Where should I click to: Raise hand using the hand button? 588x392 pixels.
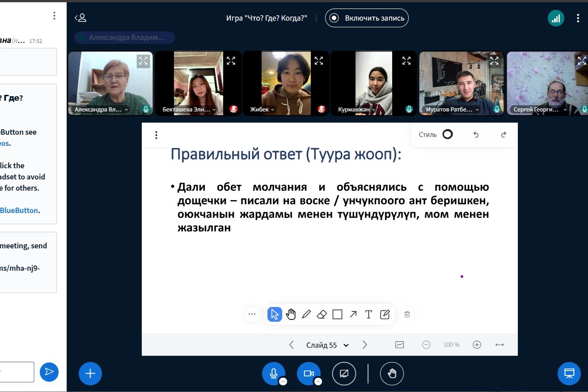point(392,373)
